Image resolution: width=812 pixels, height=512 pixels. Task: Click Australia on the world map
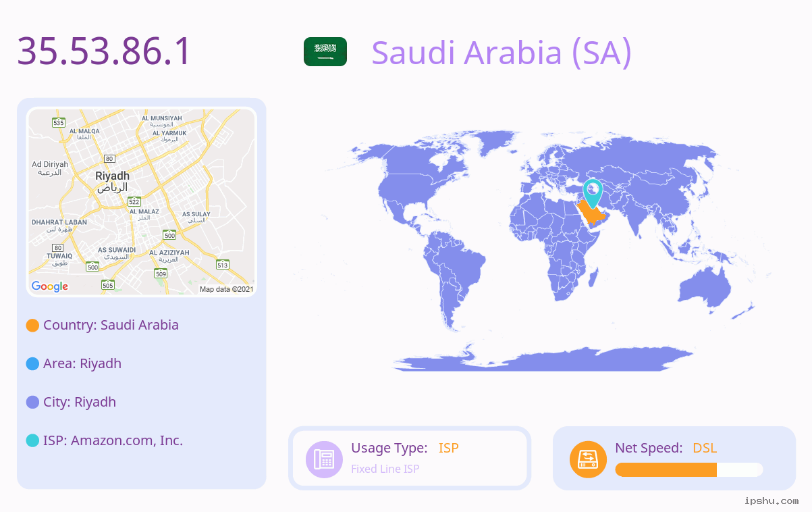(x=705, y=289)
